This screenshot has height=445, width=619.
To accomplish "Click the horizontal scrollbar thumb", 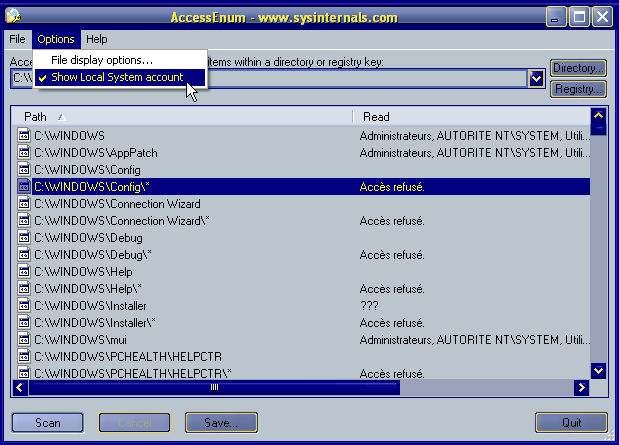I will tap(214, 388).
